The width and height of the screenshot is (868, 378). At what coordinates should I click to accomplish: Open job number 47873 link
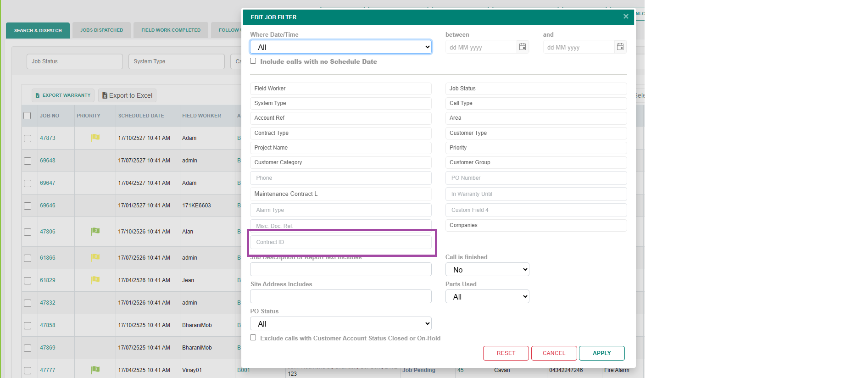coord(48,138)
